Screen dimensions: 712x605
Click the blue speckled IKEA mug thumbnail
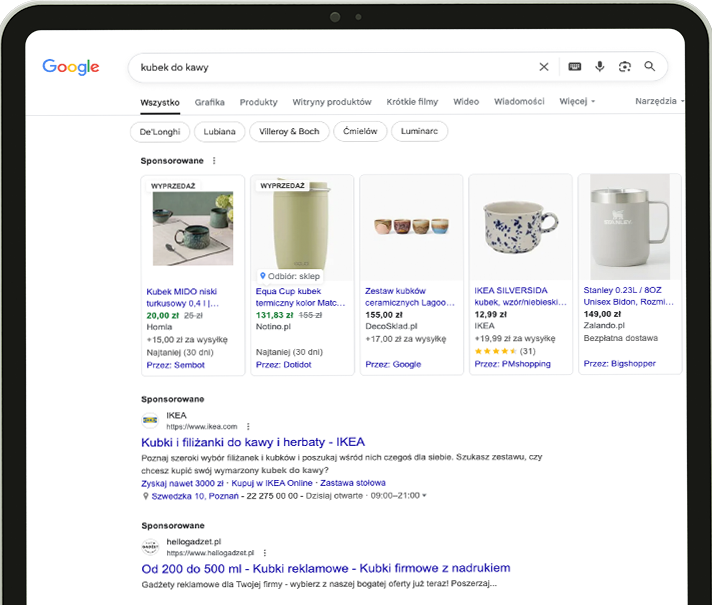[x=521, y=227]
